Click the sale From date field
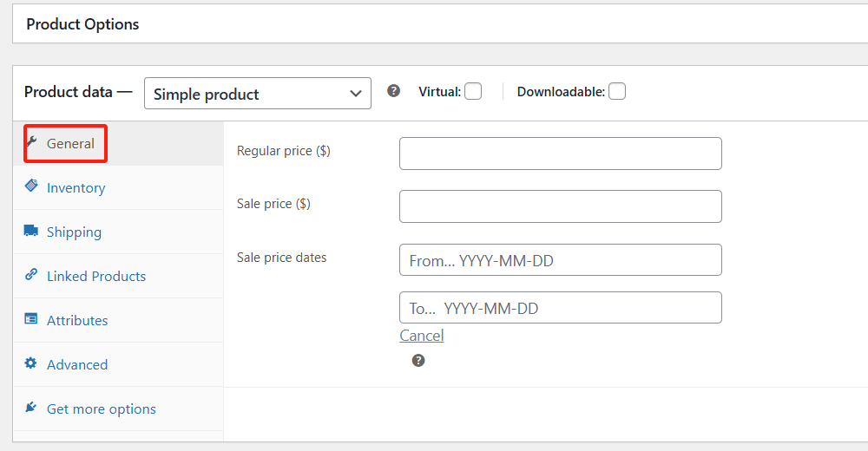This screenshot has width=868, height=451. click(x=560, y=259)
